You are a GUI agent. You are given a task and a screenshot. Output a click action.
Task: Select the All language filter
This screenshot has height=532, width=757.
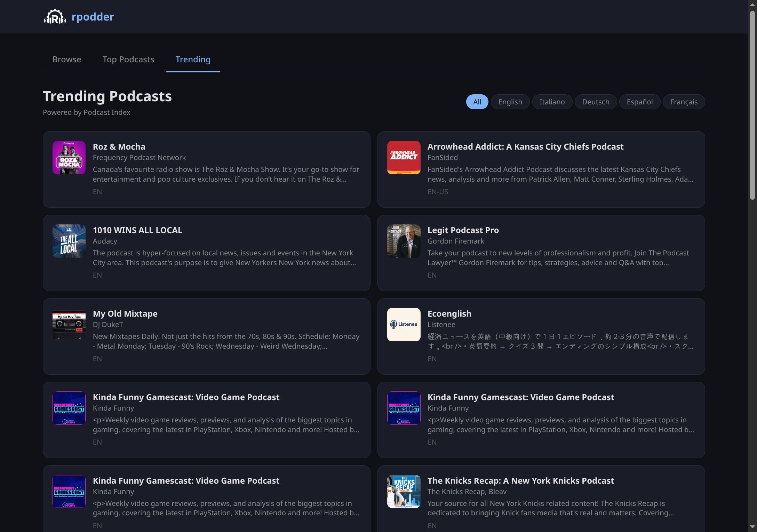coord(477,102)
